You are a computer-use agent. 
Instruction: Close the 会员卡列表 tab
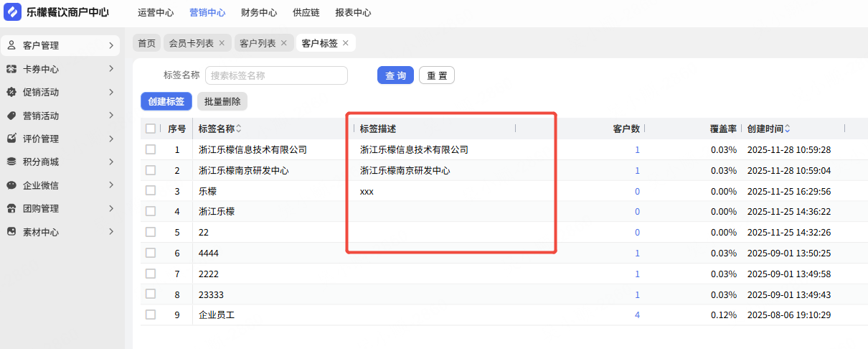coord(222,43)
